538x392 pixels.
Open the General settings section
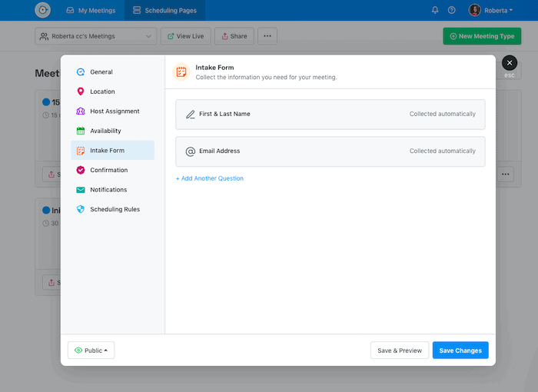(112, 71)
